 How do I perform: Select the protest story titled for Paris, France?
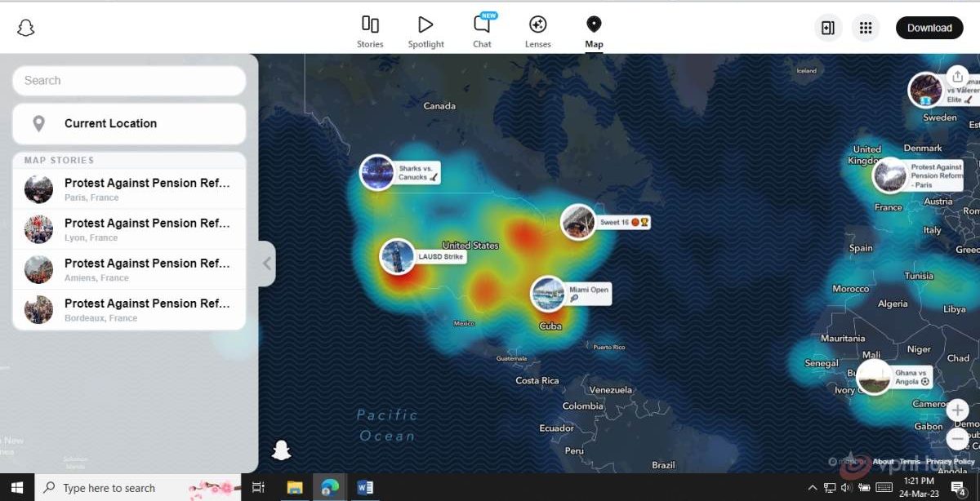[129, 189]
